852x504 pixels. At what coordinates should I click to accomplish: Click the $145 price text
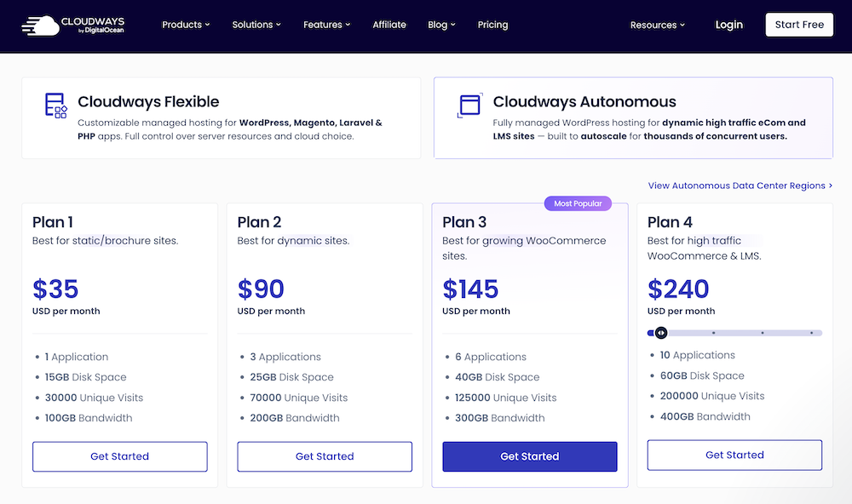coord(470,289)
